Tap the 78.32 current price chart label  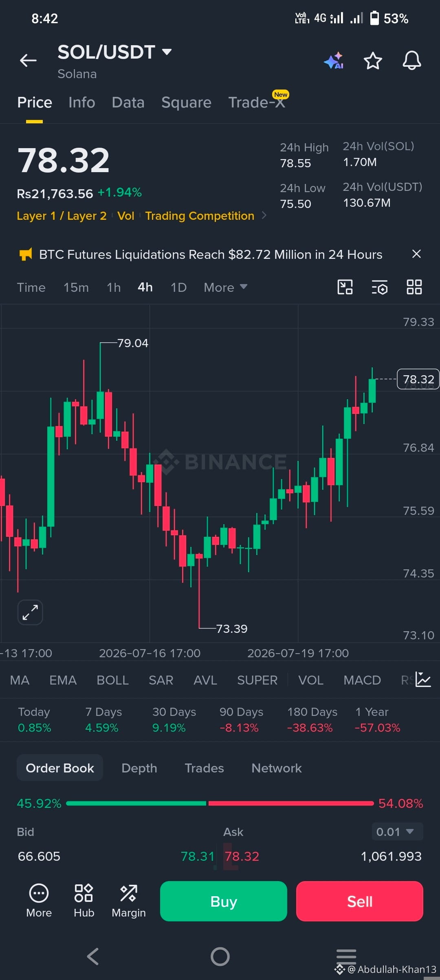coord(418,379)
